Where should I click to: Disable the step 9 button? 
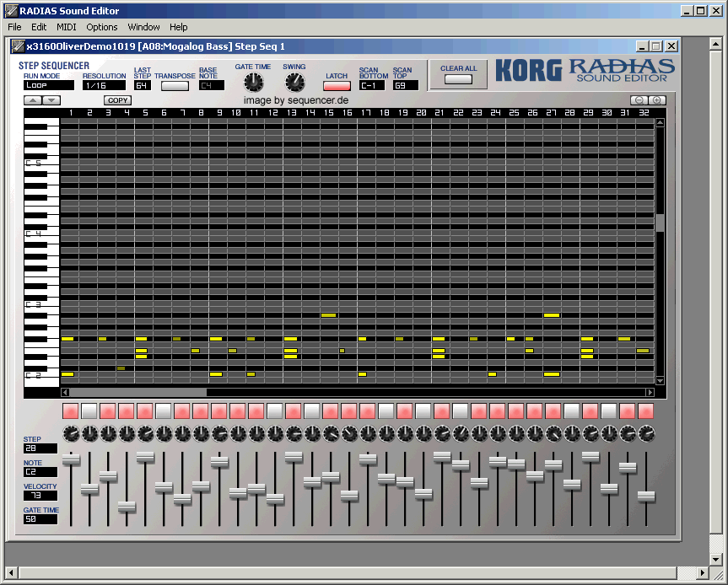pyautogui.click(x=219, y=411)
